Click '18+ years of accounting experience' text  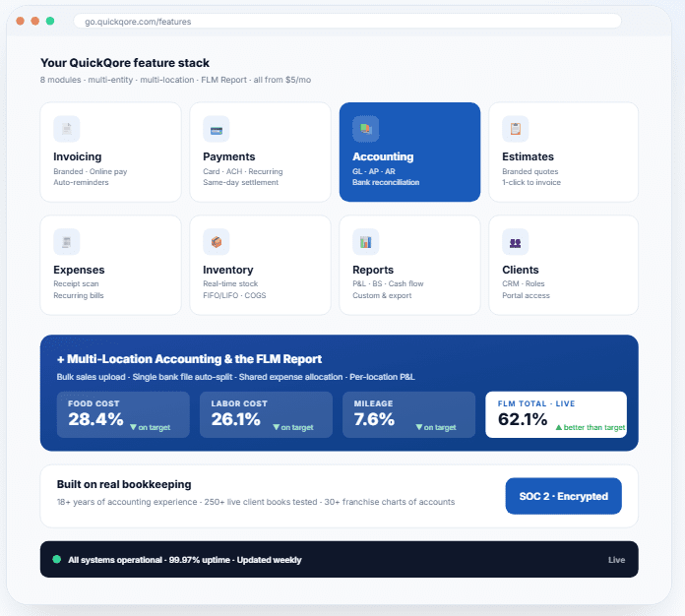point(256,502)
